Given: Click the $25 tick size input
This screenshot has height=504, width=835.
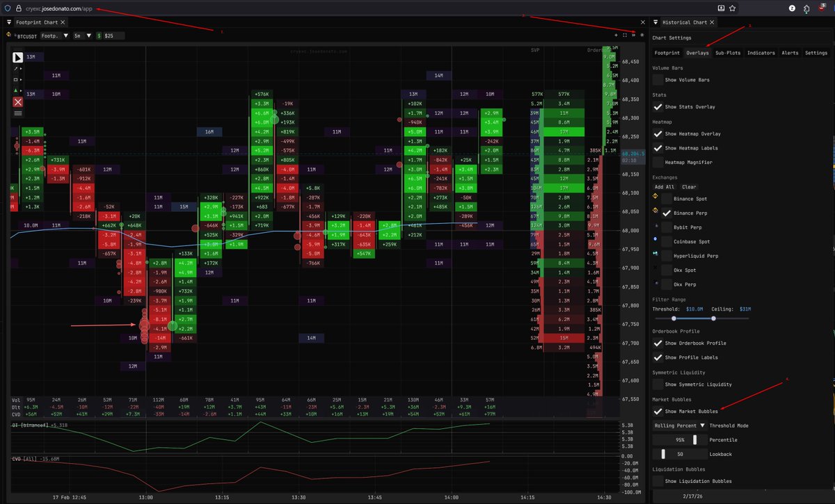Looking at the screenshot, I should click(113, 35).
